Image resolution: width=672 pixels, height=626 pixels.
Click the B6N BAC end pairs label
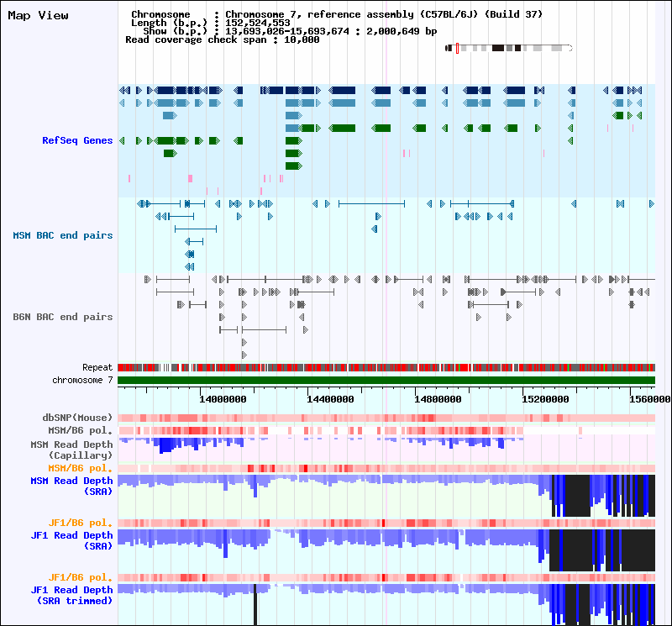point(62,317)
